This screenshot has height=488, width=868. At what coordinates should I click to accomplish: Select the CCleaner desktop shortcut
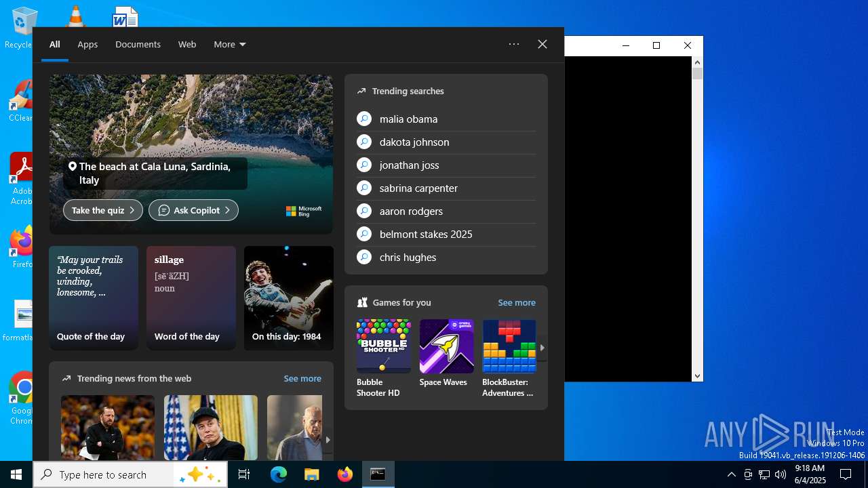(x=20, y=102)
